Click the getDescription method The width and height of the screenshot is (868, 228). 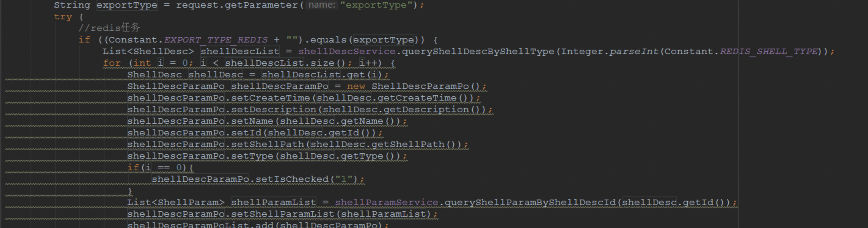pos(426,110)
